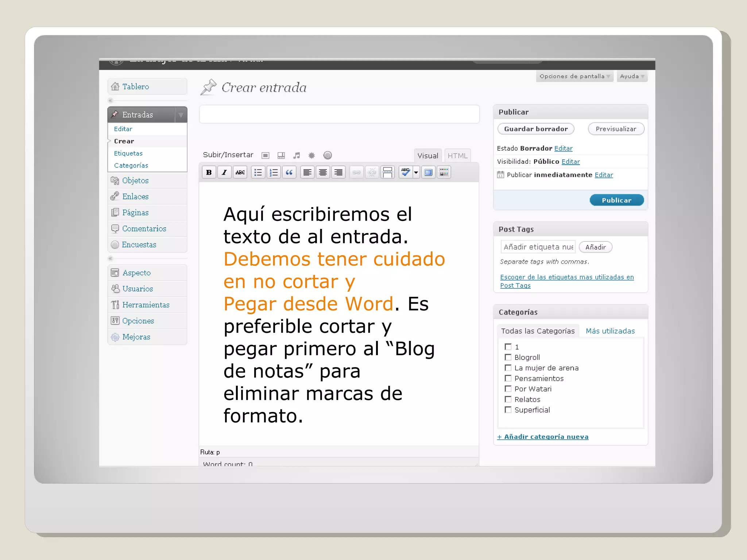Click the insert link icon

[356, 172]
